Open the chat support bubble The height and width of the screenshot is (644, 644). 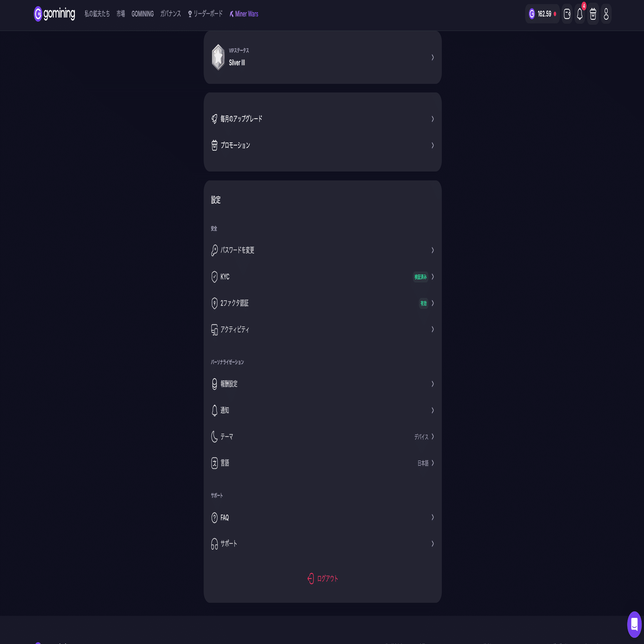[634, 624]
